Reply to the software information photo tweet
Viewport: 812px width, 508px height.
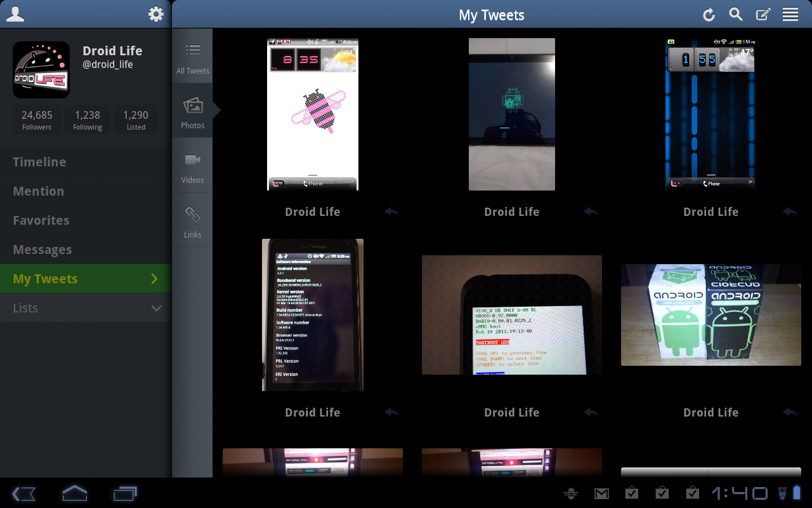pos(391,412)
